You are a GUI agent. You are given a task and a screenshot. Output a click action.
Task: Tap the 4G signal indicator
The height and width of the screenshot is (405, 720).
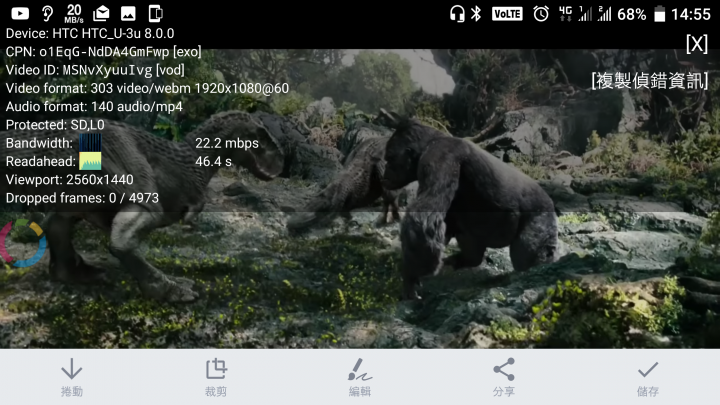pyautogui.click(x=566, y=14)
